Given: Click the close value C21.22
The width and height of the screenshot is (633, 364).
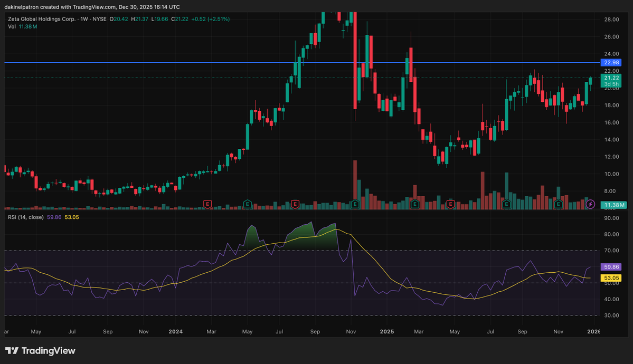Looking at the screenshot, I should 179,19.
